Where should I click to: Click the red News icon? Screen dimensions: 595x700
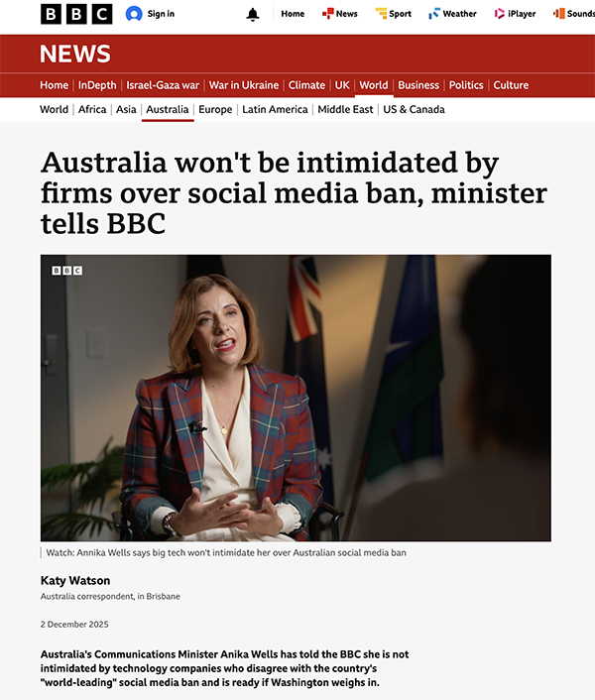pos(327,14)
